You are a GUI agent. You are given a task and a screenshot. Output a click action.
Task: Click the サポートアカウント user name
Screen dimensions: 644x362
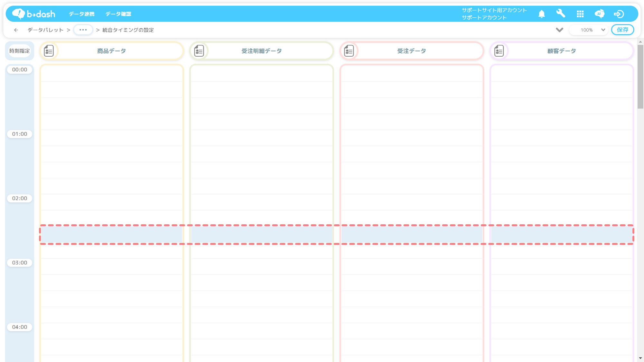pos(484,18)
